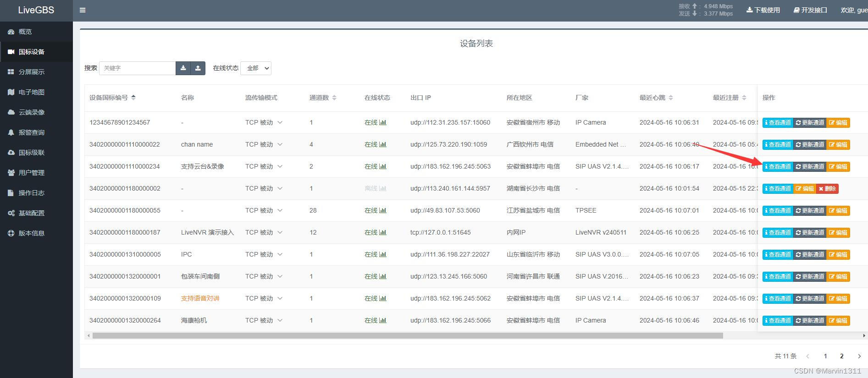Click offline status chart for device 34020000001180000002
This screenshot has width=868, height=378.
pyautogui.click(x=383, y=188)
